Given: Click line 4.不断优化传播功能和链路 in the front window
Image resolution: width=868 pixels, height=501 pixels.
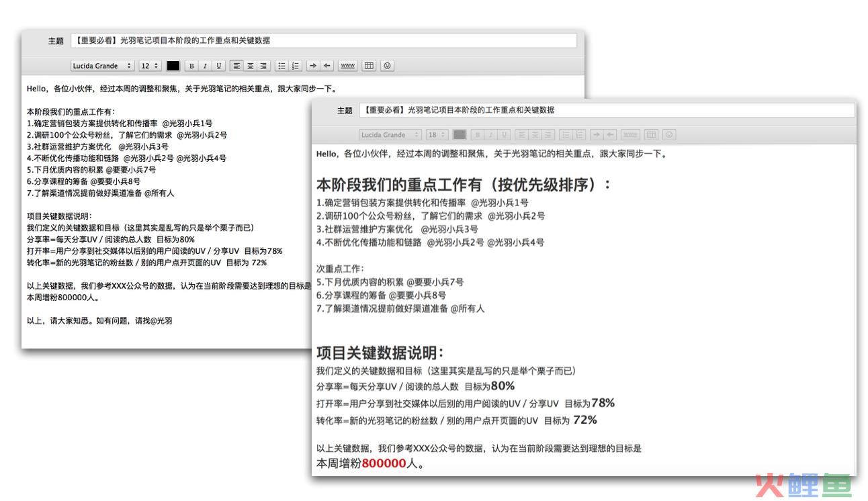Looking at the screenshot, I should (x=430, y=242).
